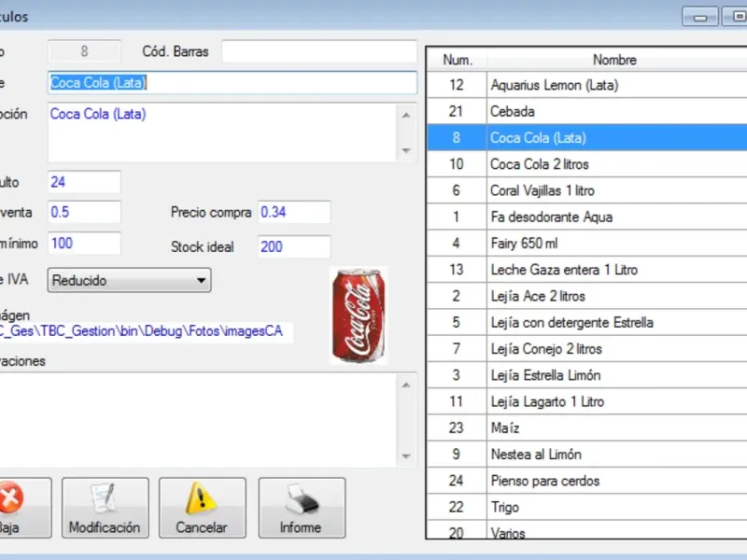Select the Fa desodorante Aqua row

tap(587, 217)
